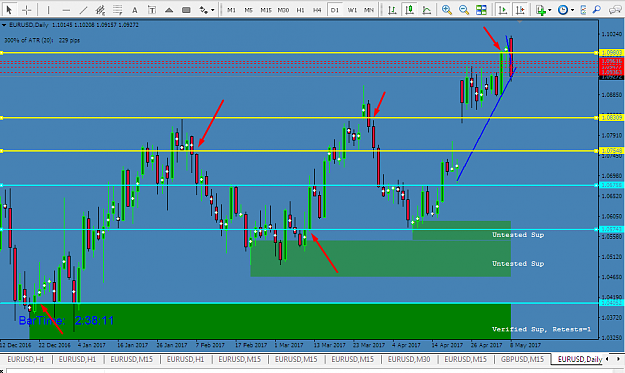This screenshot has height=373, width=625.
Task: Click the yellow 1.08309 price label
Action: 611,118
